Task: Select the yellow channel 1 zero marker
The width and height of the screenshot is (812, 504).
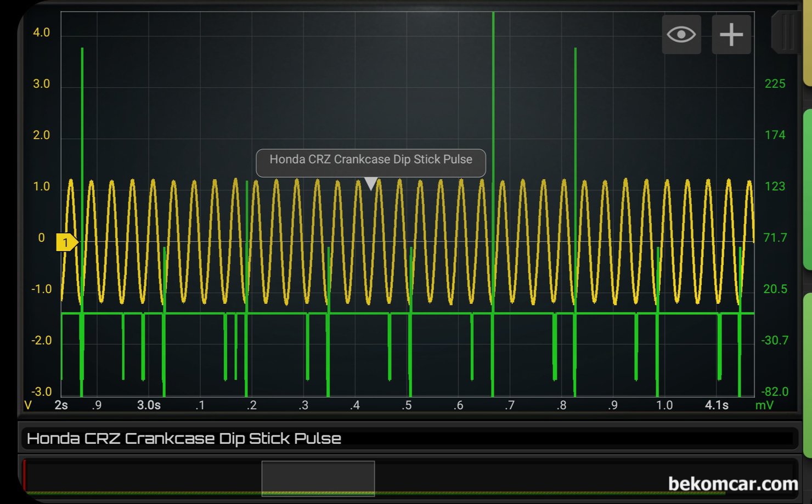Action: (x=66, y=242)
